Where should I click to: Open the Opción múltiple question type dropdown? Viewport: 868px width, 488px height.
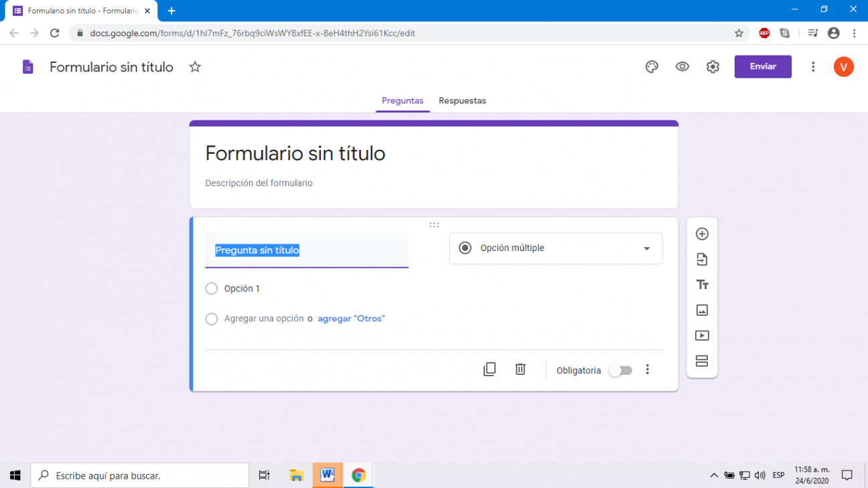pos(556,248)
